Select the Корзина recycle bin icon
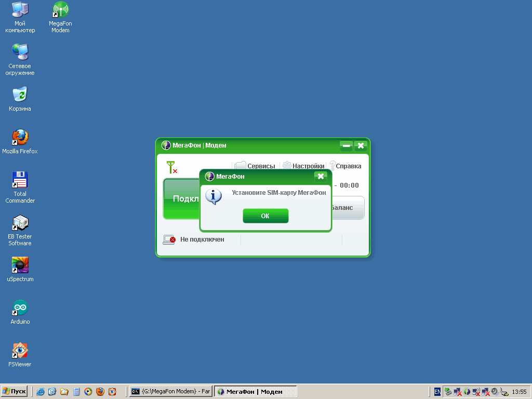Image resolution: width=532 pixels, height=399 pixels. point(20,99)
